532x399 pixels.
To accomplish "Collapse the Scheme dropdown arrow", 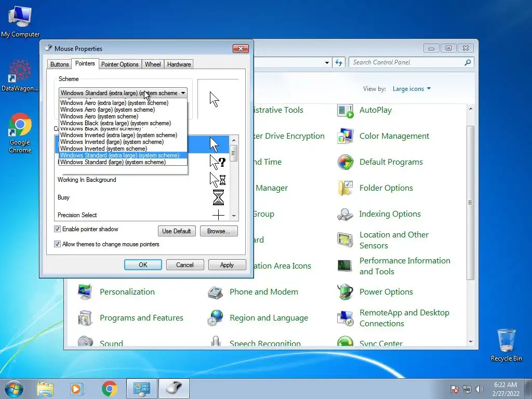I will (x=183, y=93).
